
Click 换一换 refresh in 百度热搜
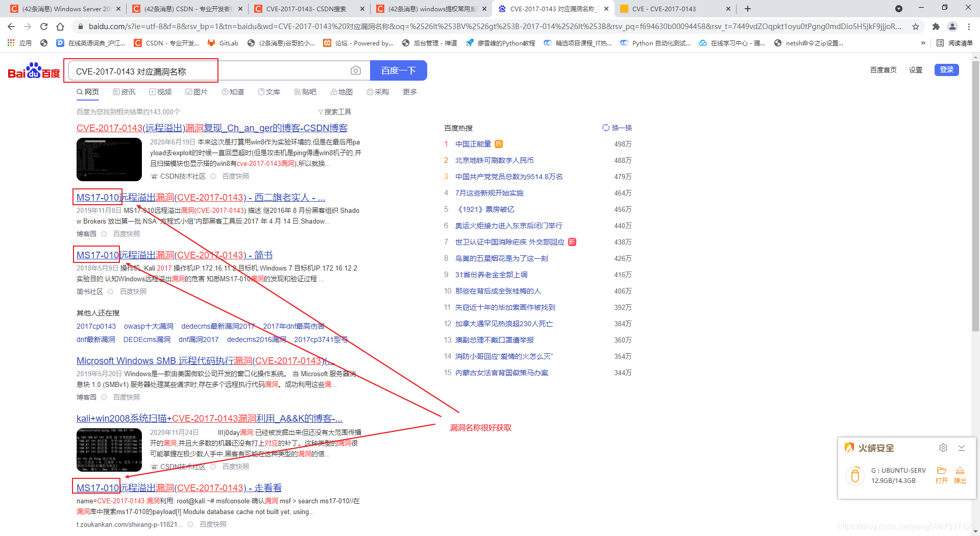pyautogui.click(x=617, y=128)
